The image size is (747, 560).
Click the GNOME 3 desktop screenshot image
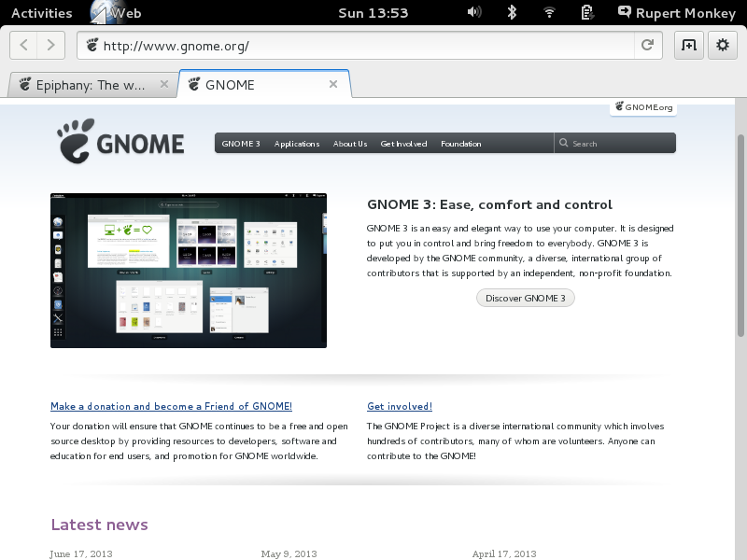pyautogui.click(x=189, y=271)
